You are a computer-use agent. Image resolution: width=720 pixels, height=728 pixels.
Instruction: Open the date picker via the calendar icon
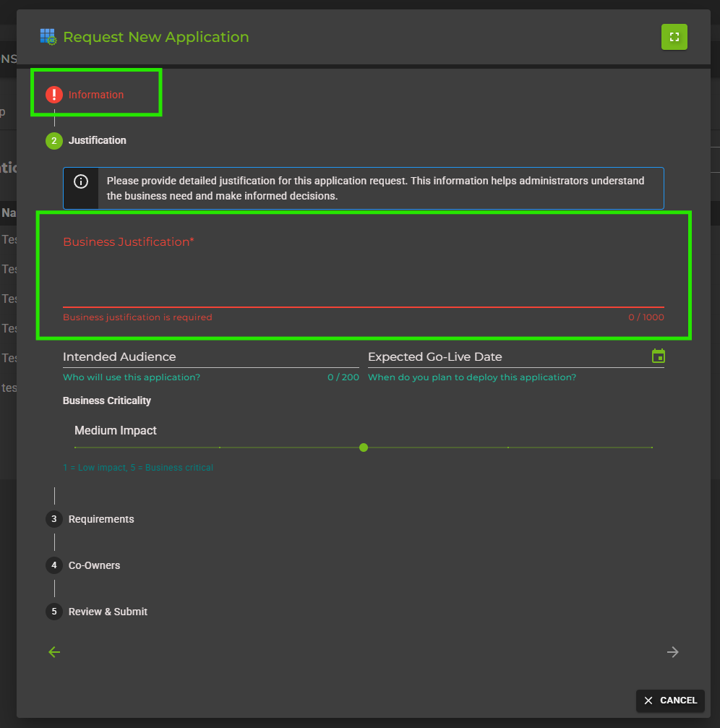pos(658,356)
